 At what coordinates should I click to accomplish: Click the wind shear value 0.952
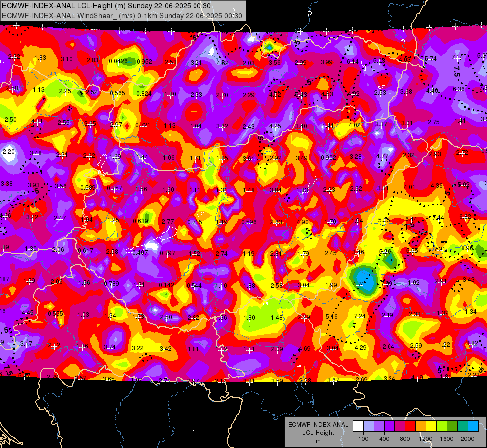(144, 62)
